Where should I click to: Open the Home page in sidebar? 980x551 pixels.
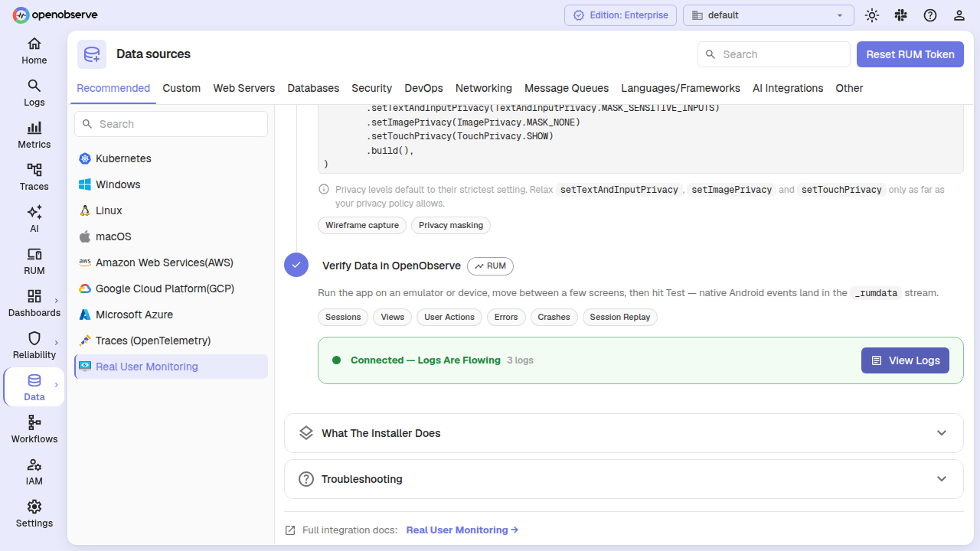(34, 51)
